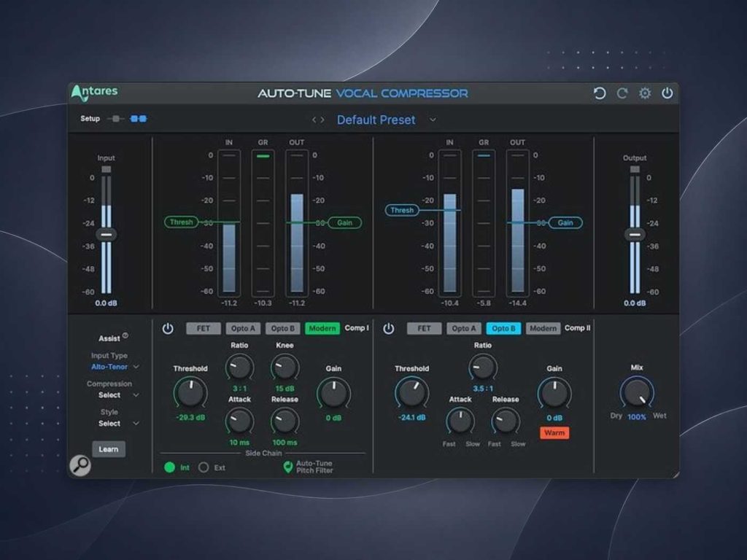Click the 3.5 : 1 ratio value

[483, 389]
